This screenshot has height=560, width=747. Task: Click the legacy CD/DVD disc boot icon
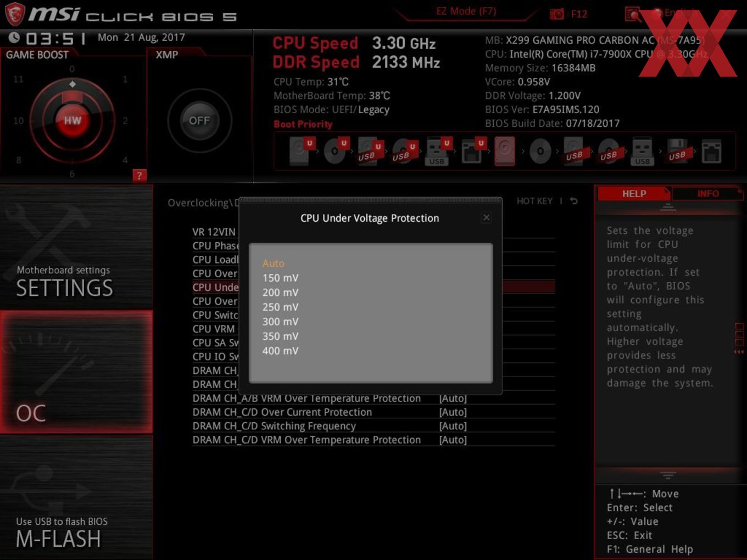pyautogui.click(x=540, y=151)
